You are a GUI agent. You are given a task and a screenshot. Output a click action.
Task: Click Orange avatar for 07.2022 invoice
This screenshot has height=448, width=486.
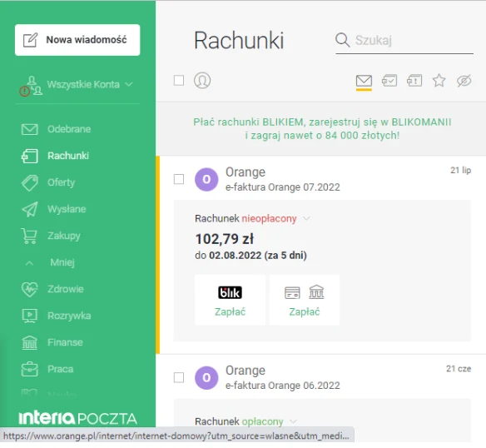[x=206, y=179]
